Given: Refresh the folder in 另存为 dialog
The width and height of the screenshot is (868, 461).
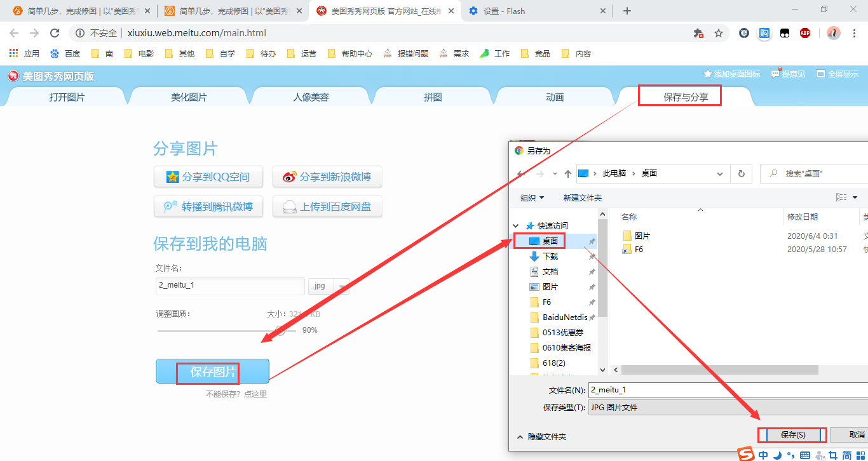Looking at the screenshot, I should pos(741,173).
